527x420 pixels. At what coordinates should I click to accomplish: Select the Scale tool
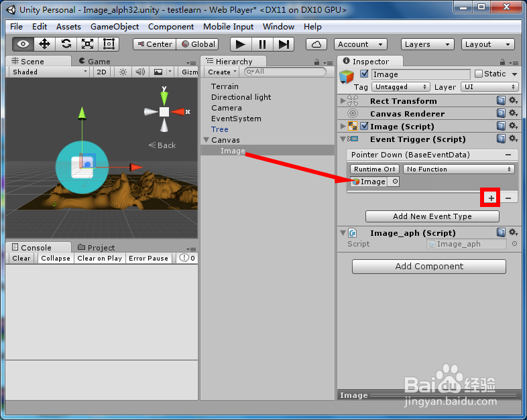pos(87,44)
